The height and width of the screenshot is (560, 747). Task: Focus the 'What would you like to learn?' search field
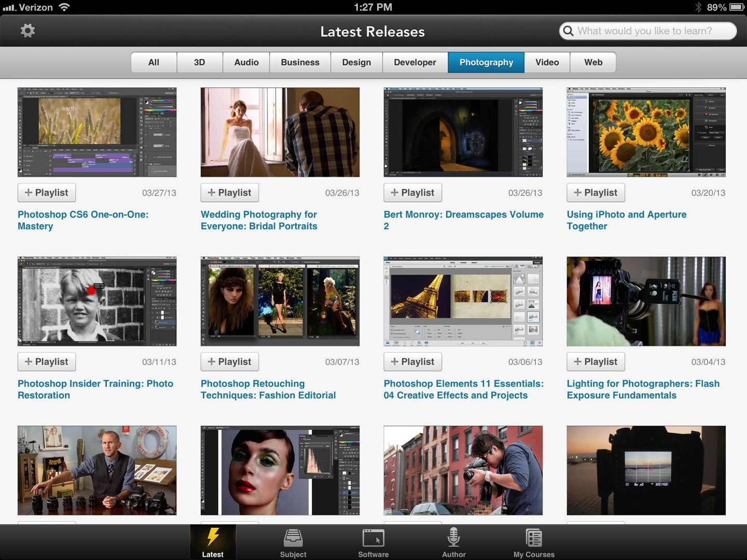pyautogui.click(x=648, y=31)
